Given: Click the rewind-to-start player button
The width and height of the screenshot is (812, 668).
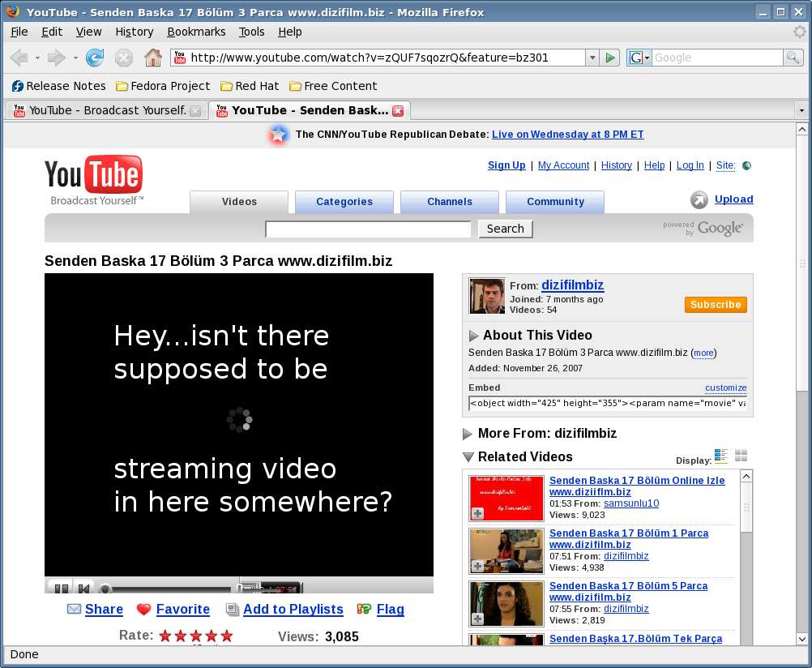Looking at the screenshot, I should pyautogui.click(x=83, y=588).
